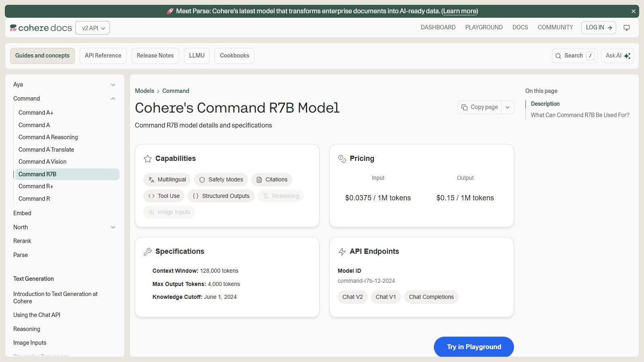Open Release Notes tab
The height and width of the screenshot is (362, 644).
[155, 56]
